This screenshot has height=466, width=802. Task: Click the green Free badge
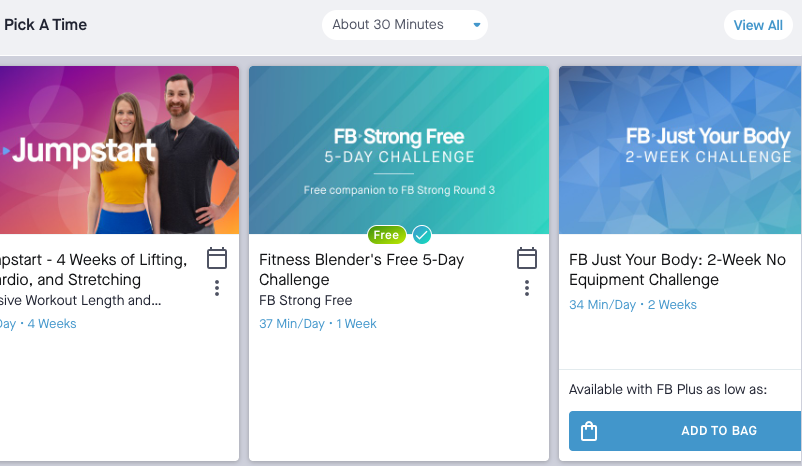click(386, 235)
